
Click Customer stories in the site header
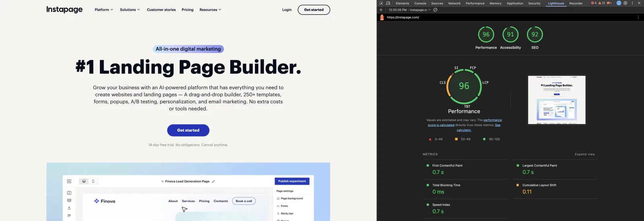pyautogui.click(x=161, y=10)
